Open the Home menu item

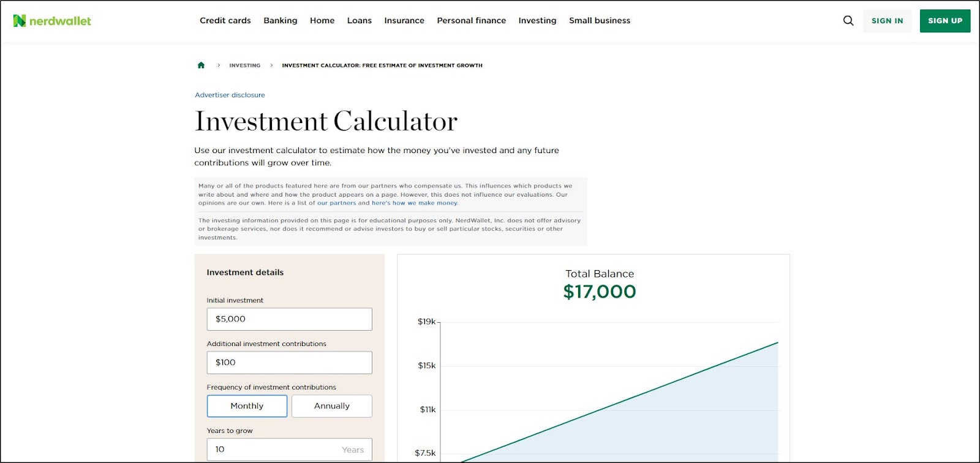[x=322, y=21]
